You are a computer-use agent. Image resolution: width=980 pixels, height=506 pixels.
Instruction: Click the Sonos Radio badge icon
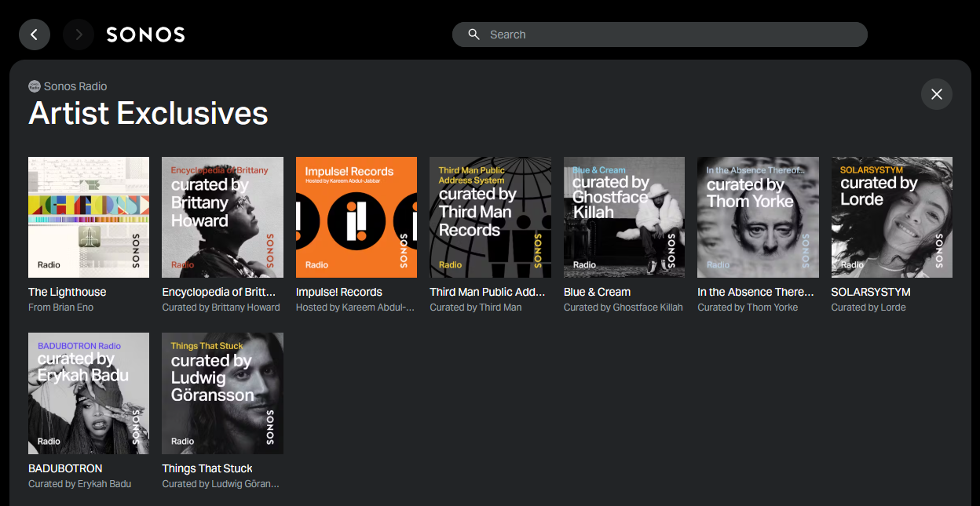coord(35,86)
